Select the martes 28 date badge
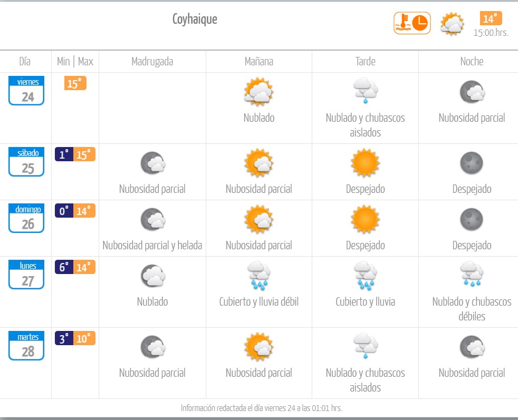The width and height of the screenshot is (518, 420). tap(26, 346)
